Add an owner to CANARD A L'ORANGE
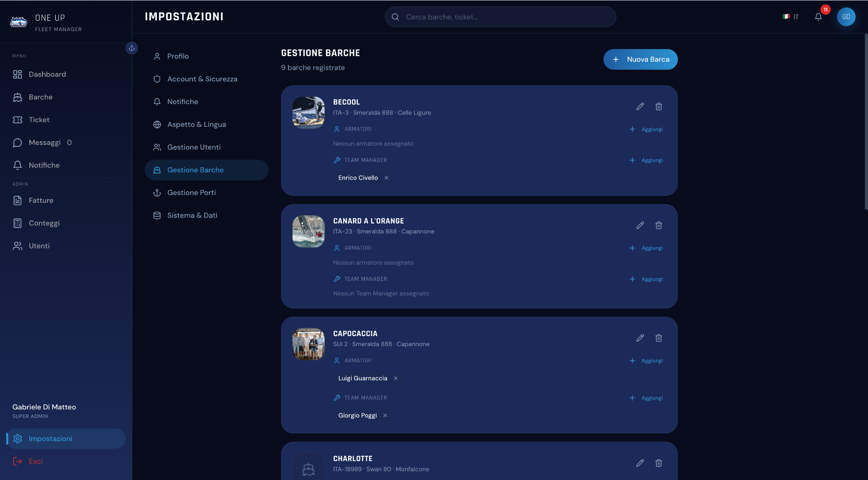 tap(646, 248)
